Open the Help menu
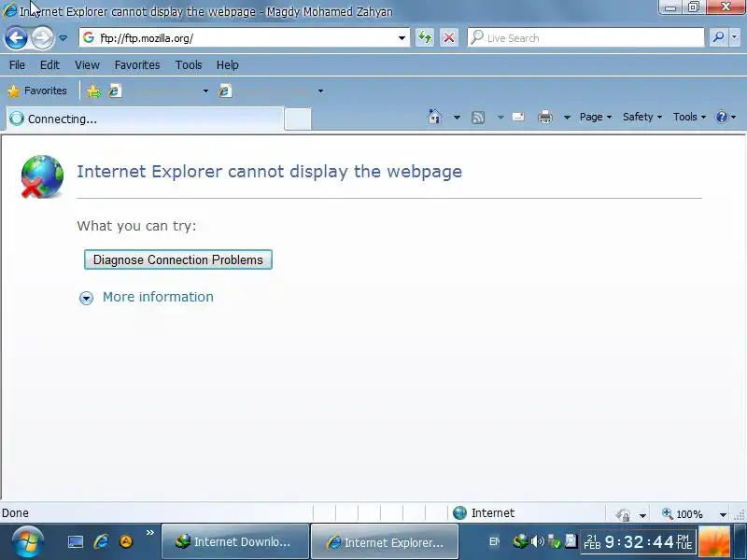The width and height of the screenshot is (747, 560). (x=227, y=64)
